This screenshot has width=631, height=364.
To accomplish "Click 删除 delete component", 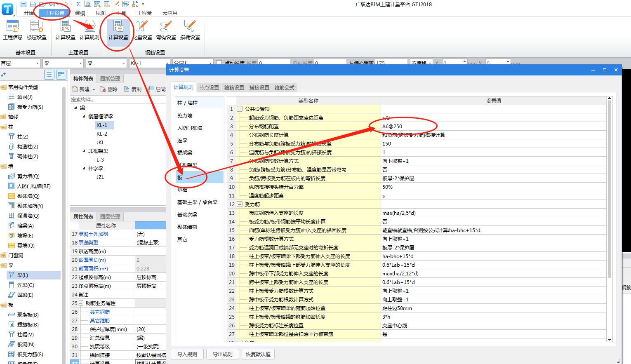I will (x=109, y=89).
